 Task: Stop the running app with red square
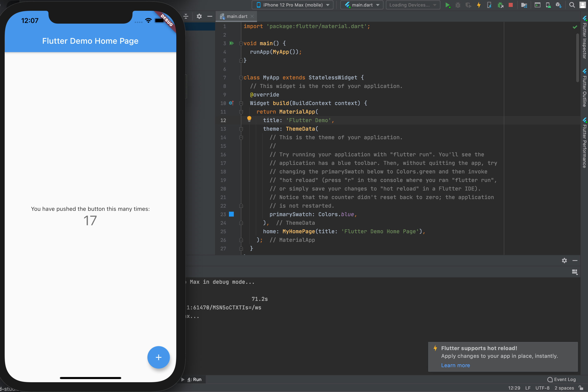point(511,5)
